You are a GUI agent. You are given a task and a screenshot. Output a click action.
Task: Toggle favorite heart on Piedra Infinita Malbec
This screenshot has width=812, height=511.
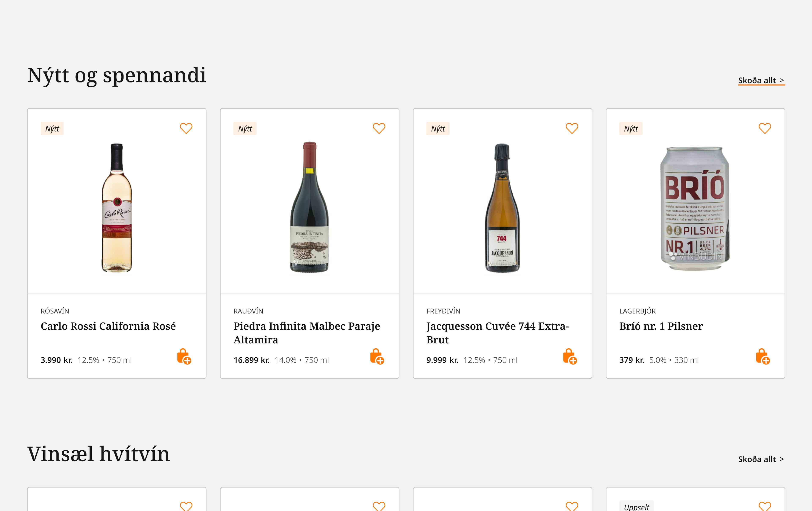tap(379, 128)
